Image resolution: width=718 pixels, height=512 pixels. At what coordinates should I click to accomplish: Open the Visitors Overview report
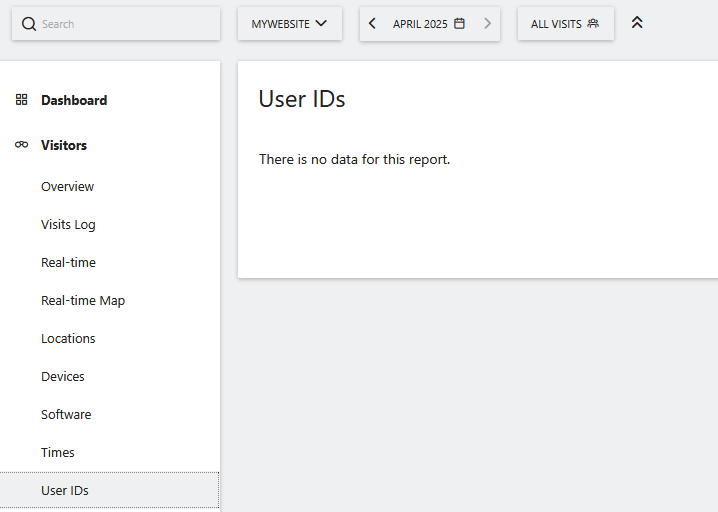tap(67, 186)
